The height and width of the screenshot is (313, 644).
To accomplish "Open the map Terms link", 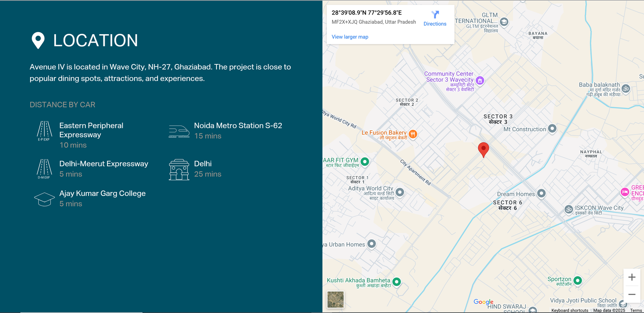I will pyautogui.click(x=636, y=310).
